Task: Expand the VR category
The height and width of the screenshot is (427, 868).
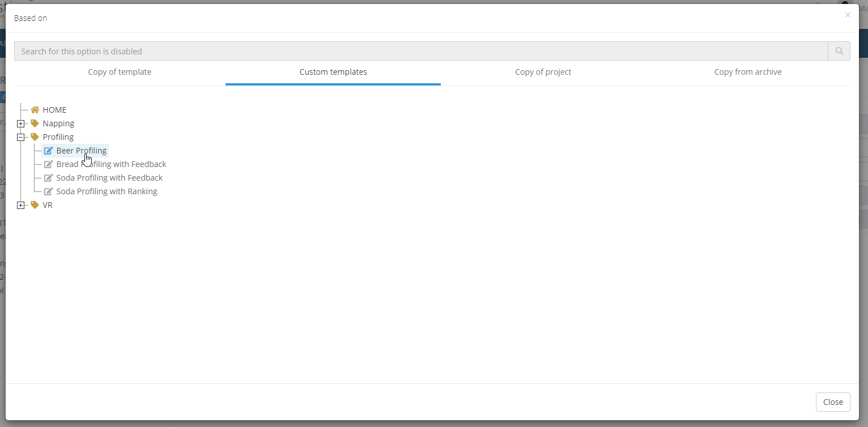Action: (21, 204)
